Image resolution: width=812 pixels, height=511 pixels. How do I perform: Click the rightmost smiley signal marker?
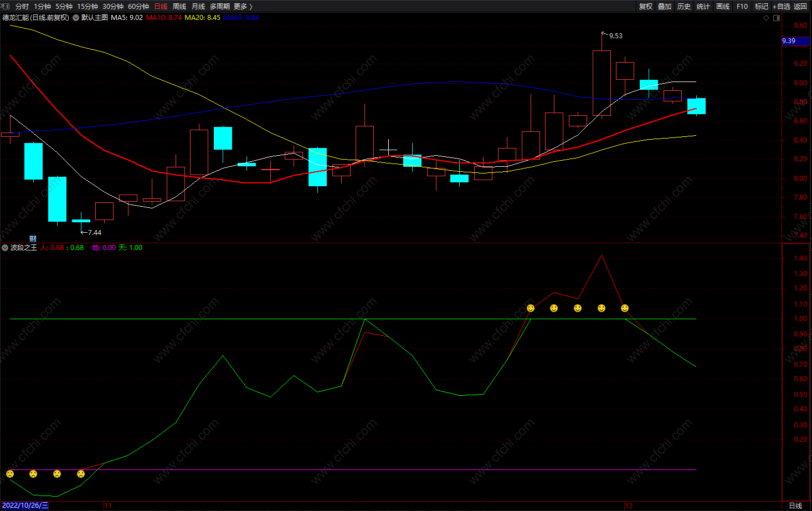[625, 308]
